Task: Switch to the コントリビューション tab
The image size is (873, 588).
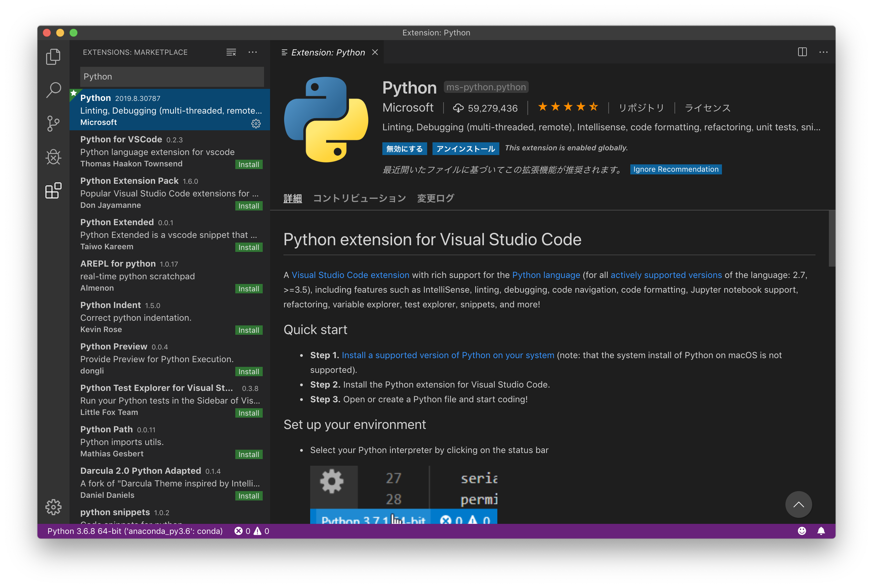Action: click(x=359, y=198)
